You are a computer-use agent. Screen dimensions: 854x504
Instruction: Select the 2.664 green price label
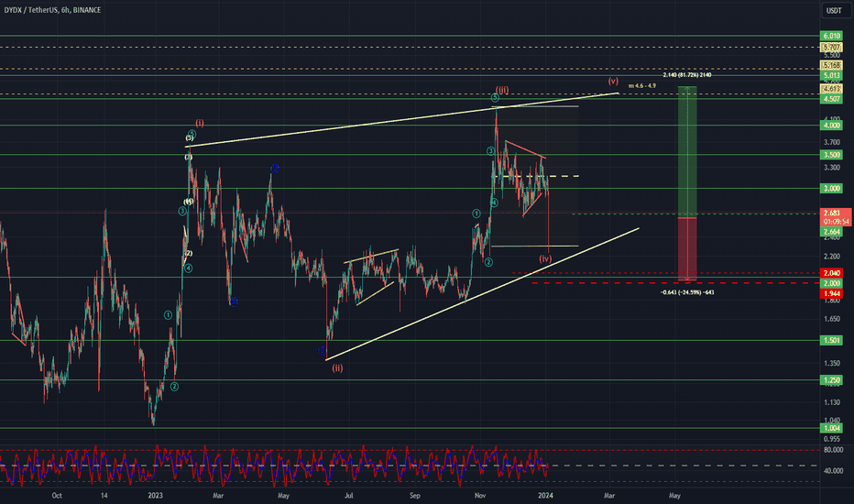[832, 232]
